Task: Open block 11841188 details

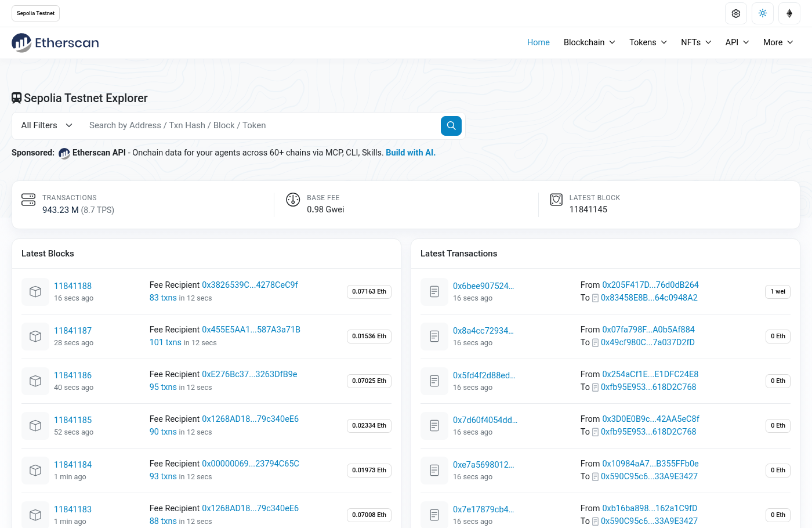Action: (72, 286)
